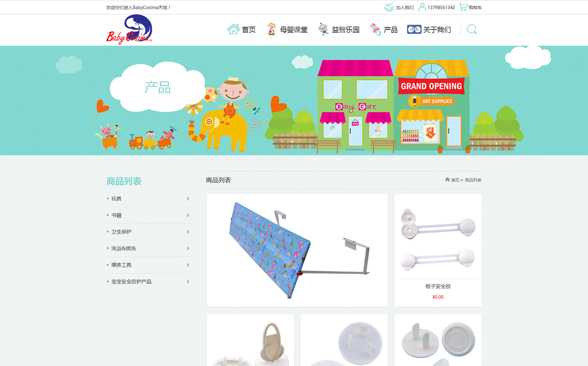Expand the 卫生保护 category arrow
588x366 pixels.
click(x=188, y=232)
